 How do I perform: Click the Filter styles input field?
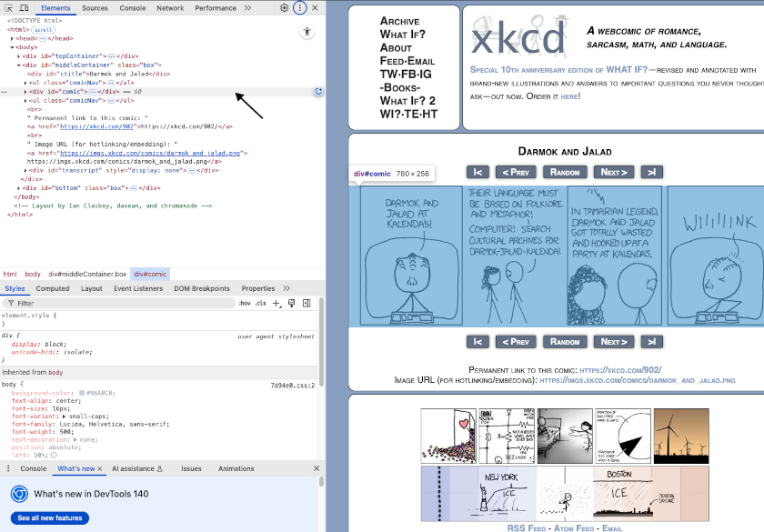click(118, 303)
